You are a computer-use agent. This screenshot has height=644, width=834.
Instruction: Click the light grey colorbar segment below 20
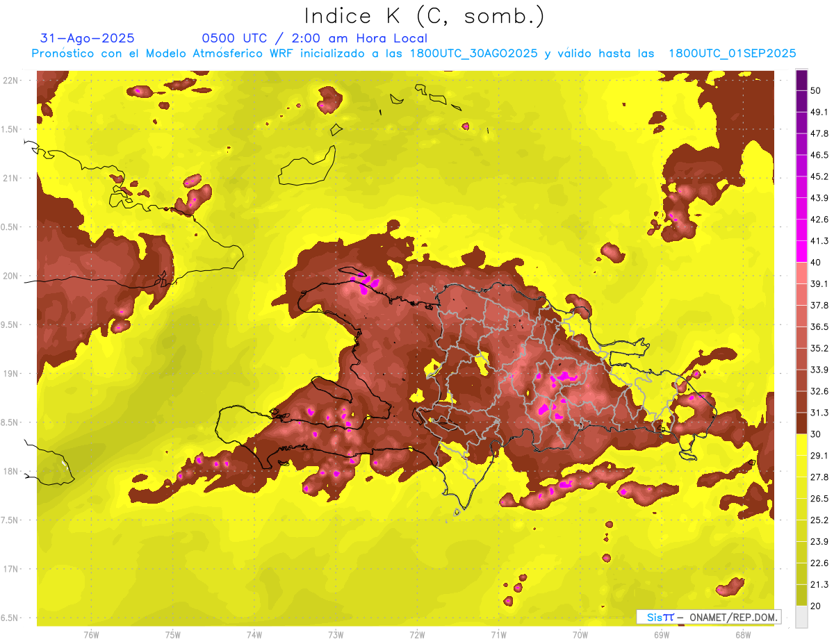[801, 616]
